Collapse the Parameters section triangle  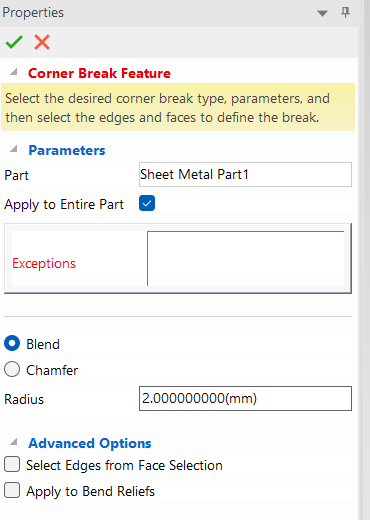(x=14, y=149)
